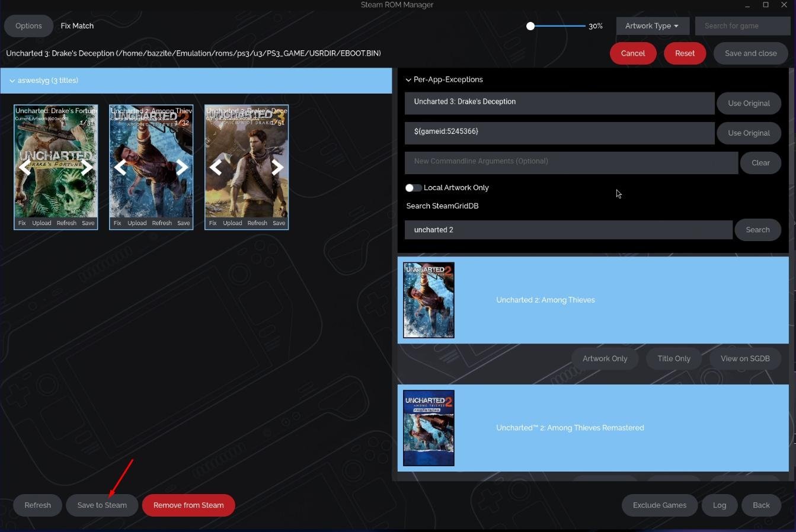Click the Back button
Viewport: 796px width, 532px height.
[761, 505]
